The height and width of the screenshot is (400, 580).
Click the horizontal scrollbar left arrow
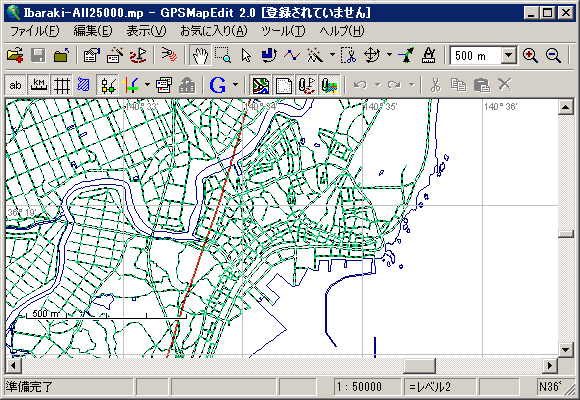(x=14, y=366)
